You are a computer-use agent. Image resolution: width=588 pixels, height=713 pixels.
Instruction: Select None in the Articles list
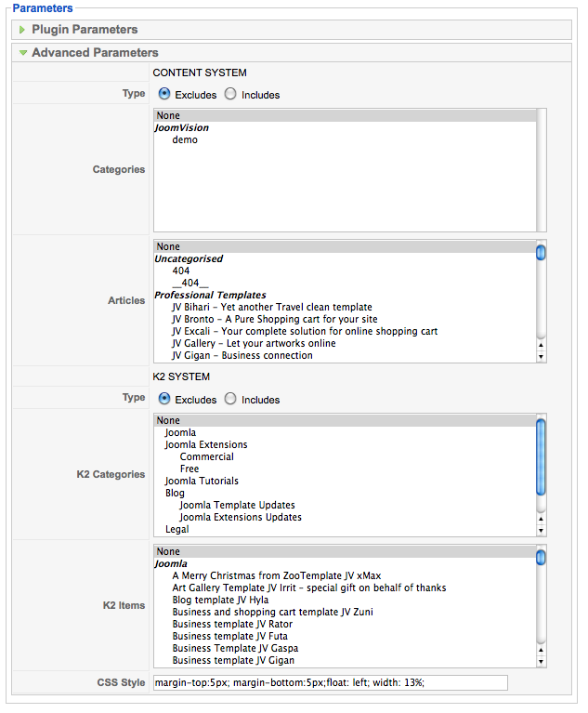(x=345, y=246)
